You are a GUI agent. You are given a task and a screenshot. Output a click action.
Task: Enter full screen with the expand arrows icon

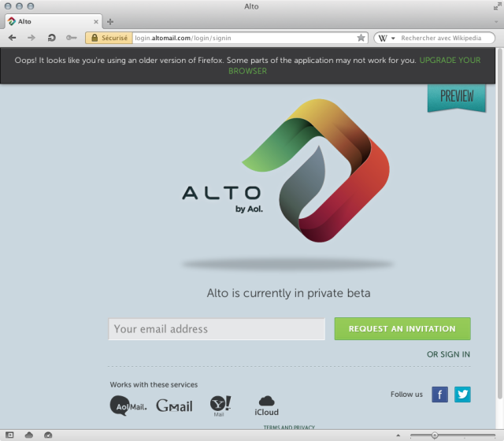pos(497,6)
